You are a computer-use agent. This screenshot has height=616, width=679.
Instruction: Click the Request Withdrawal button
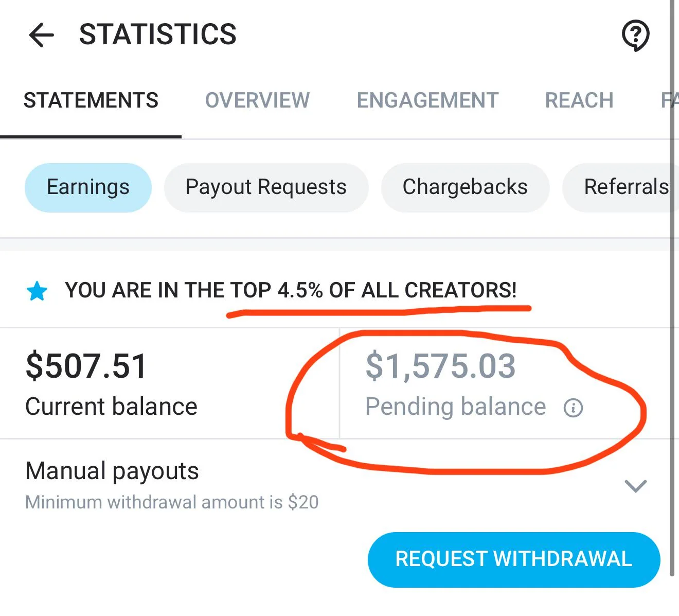[x=513, y=559]
